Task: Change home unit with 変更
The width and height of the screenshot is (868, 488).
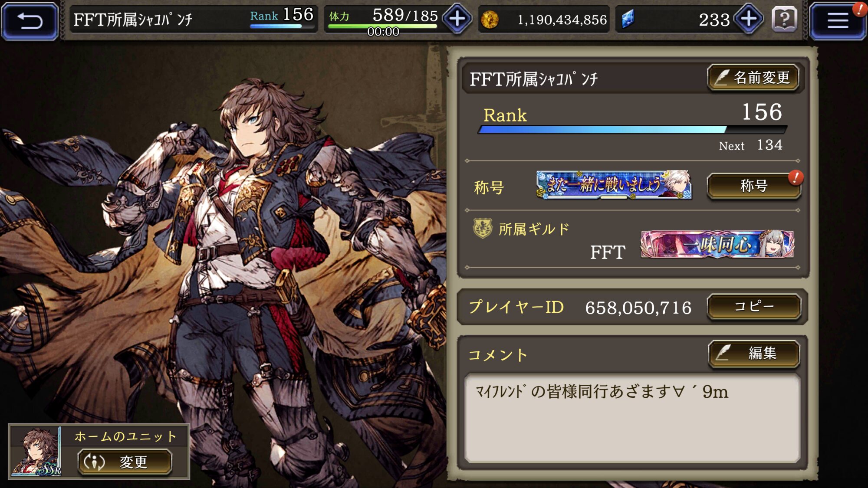Action: click(125, 462)
